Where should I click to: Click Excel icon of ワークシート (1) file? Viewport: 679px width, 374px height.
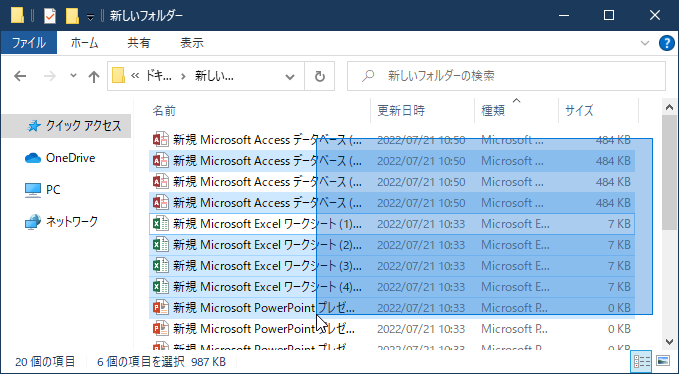(x=161, y=224)
